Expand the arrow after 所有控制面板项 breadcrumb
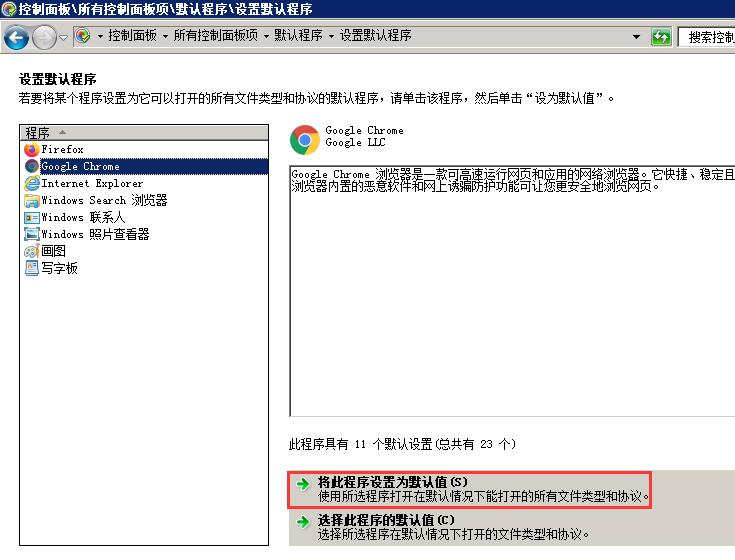Viewport: 735px width, 560px height. [x=266, y=36]
